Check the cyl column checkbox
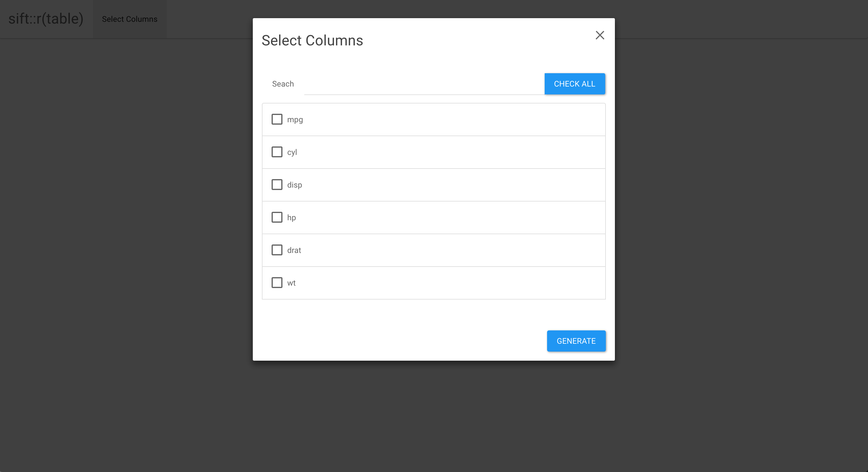The height and width of the screenshot is (472, 868). pyautogui.click(x=277, y=152)
